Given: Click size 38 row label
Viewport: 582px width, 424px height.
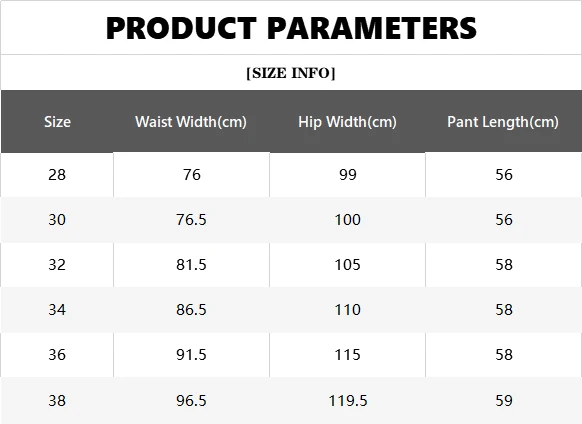Looking at the screenshot, I should coord(57,400).
